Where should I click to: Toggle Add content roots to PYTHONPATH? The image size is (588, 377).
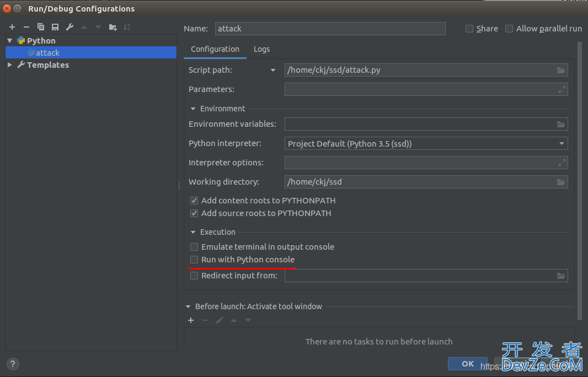[194, 201]
